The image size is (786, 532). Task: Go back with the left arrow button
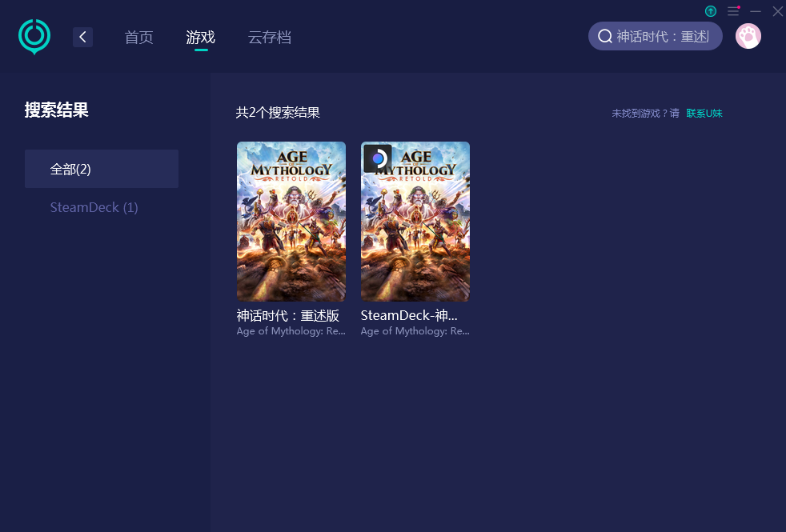[82, 37]
